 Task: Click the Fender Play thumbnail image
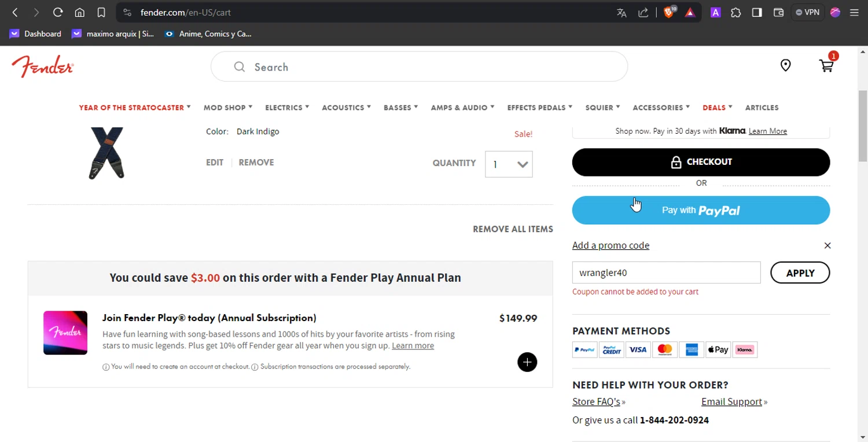click(x=65, y=333)
